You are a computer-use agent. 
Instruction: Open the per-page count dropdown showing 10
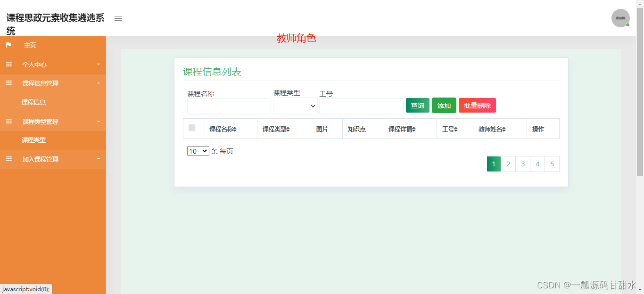[198, 151]
